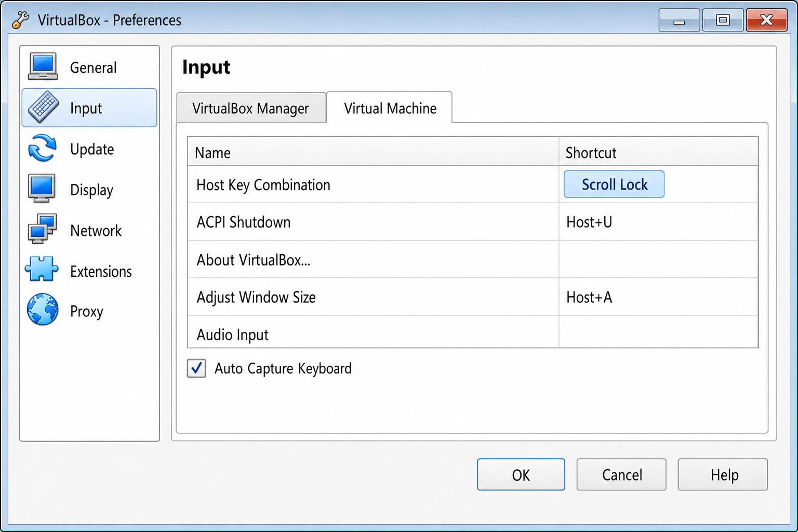The width and height of the screenshot is (798, 532).
Task: Click the Input keyboard icon
Action: point(43,108)
